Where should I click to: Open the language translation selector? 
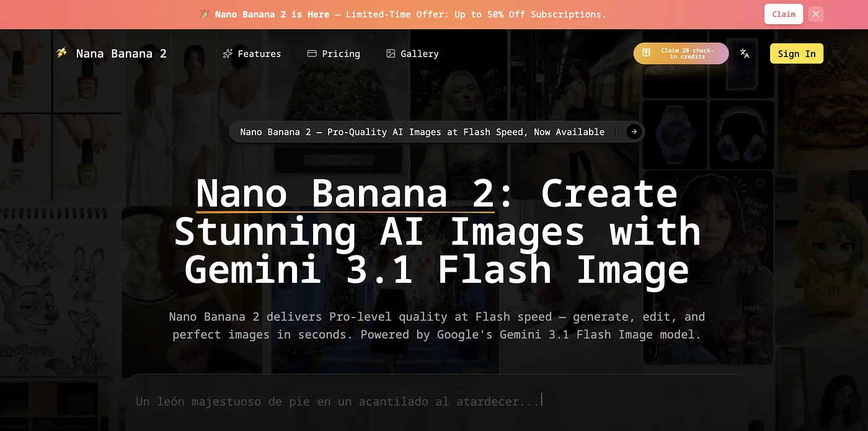[745, 53]
